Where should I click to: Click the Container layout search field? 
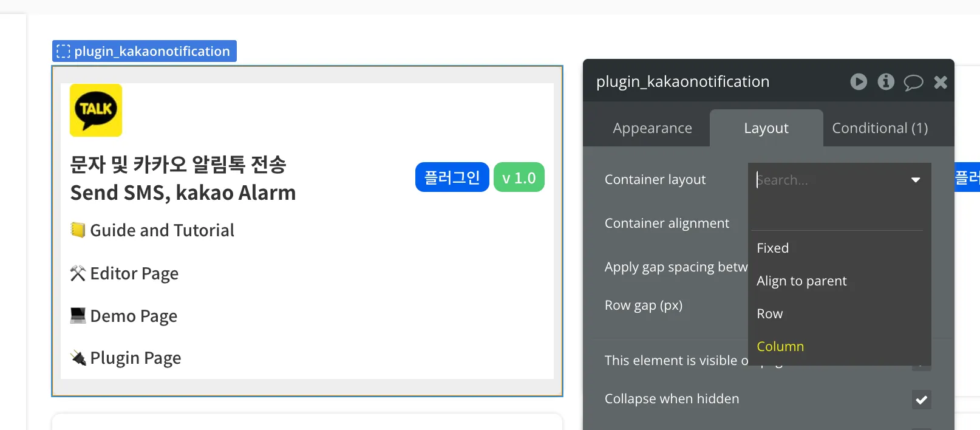pyautogui.click(x=829, y=180)
